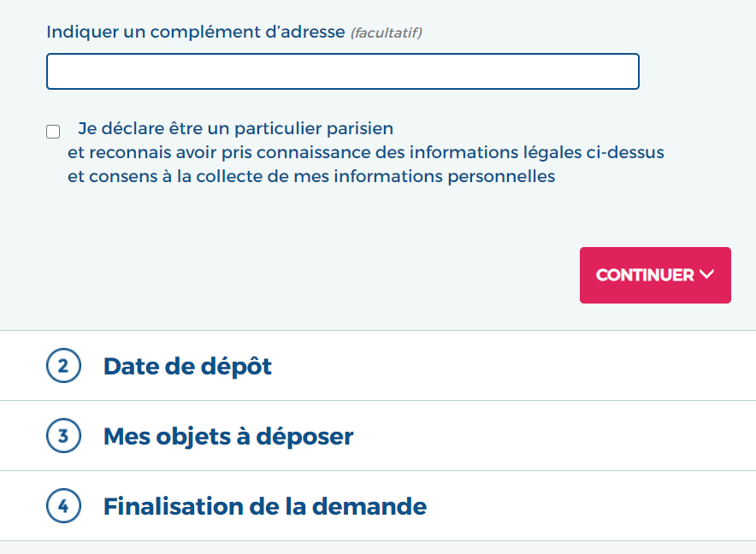
Task: Open step 3 by its 'Mes objets à déposer' title
Action: click(228, 436)
